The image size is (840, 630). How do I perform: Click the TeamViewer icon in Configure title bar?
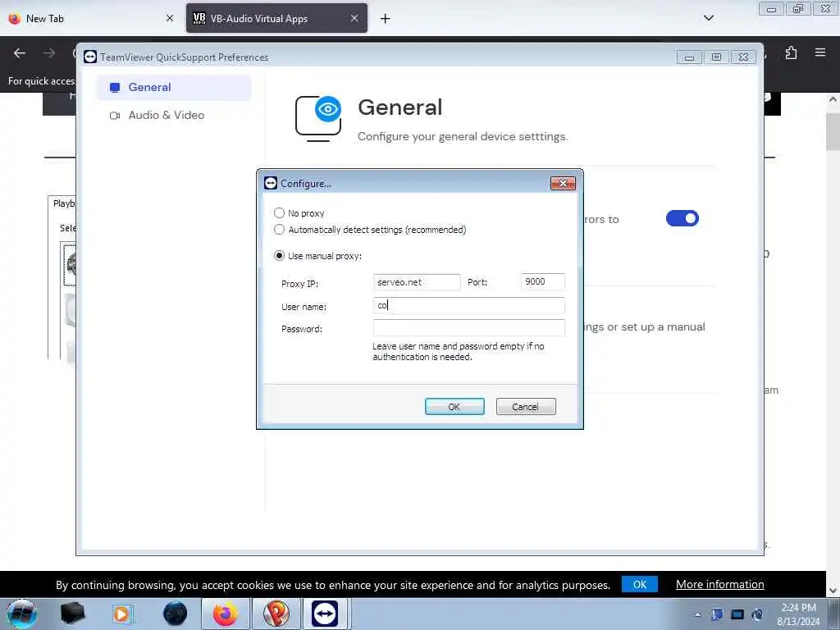[271, 183]
